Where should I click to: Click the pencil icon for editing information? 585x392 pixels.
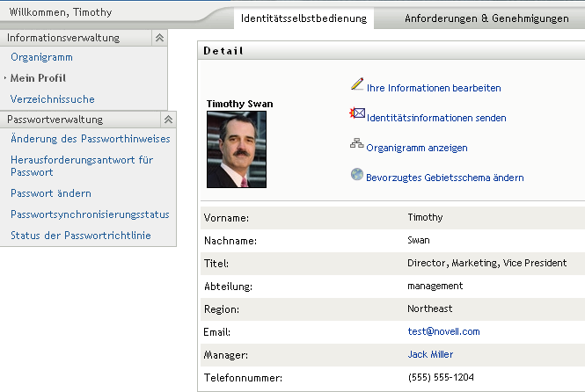click(356, 85)
